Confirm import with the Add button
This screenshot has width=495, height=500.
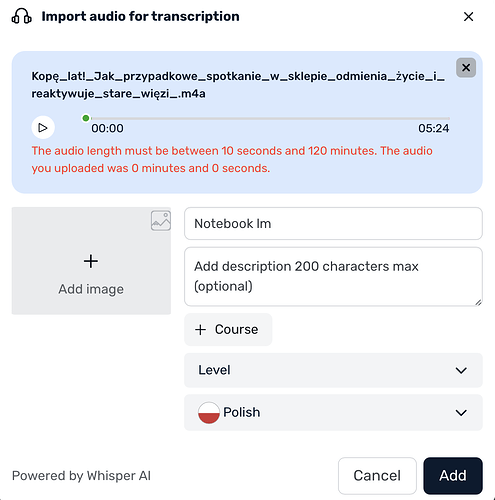click(453, 476)
